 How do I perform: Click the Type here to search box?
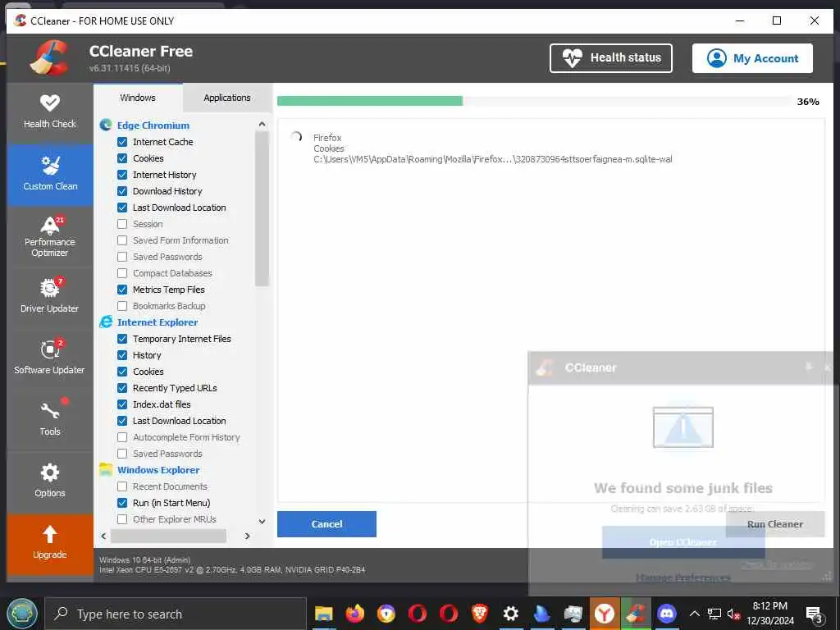click(176, 614)
